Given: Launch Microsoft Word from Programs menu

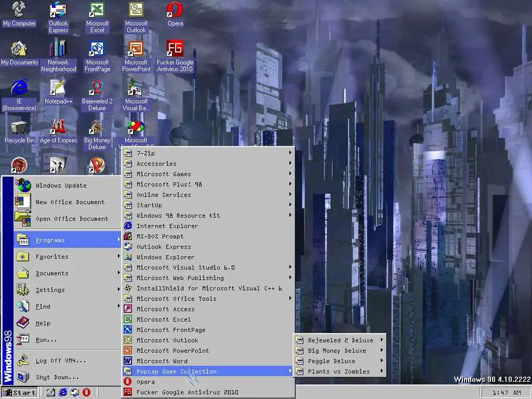Looking at the screenshot, I should point(208,361).
